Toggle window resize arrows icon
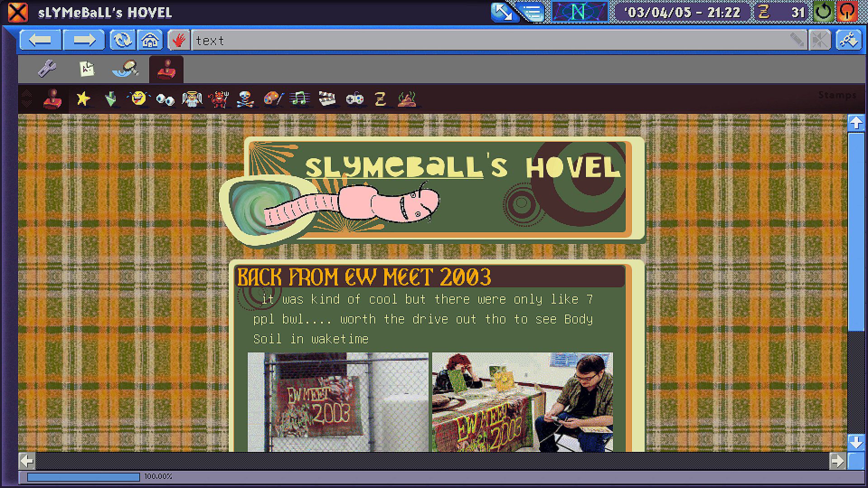 click(503, 12)
